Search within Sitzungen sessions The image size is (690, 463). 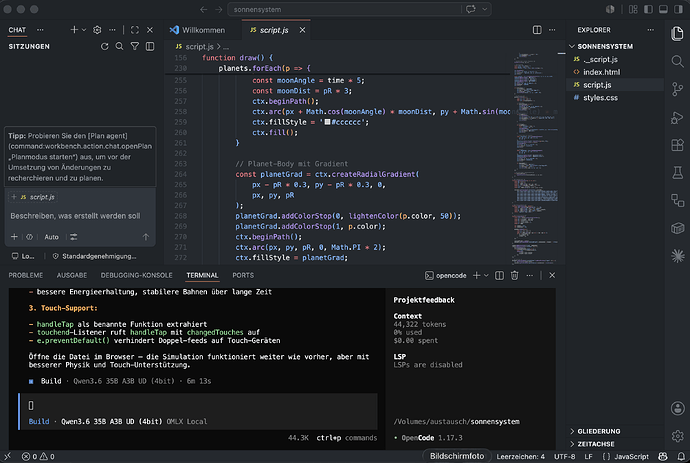pyautogui.click(x=119, y=46)
